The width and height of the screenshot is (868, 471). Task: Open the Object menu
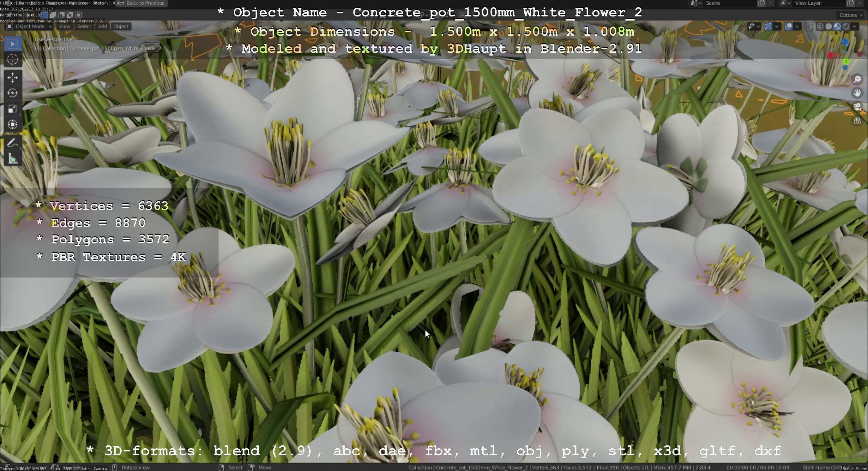coord(121,27)
